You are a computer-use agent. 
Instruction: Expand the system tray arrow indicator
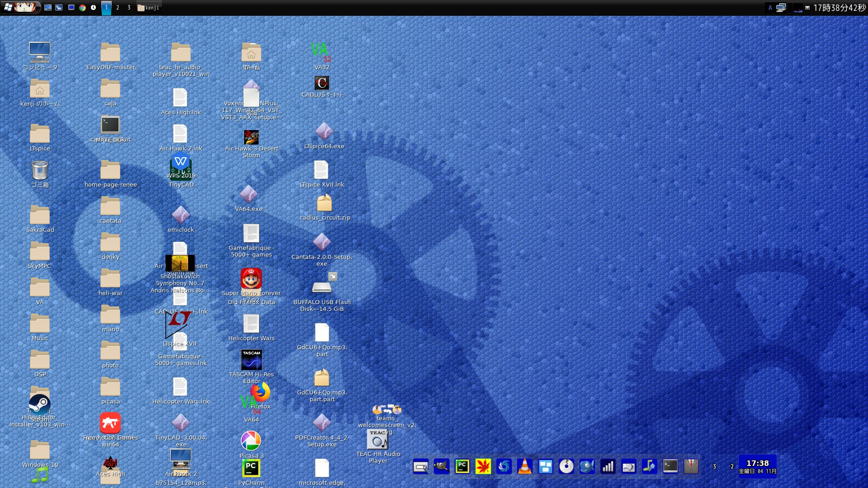coord(807,8)
